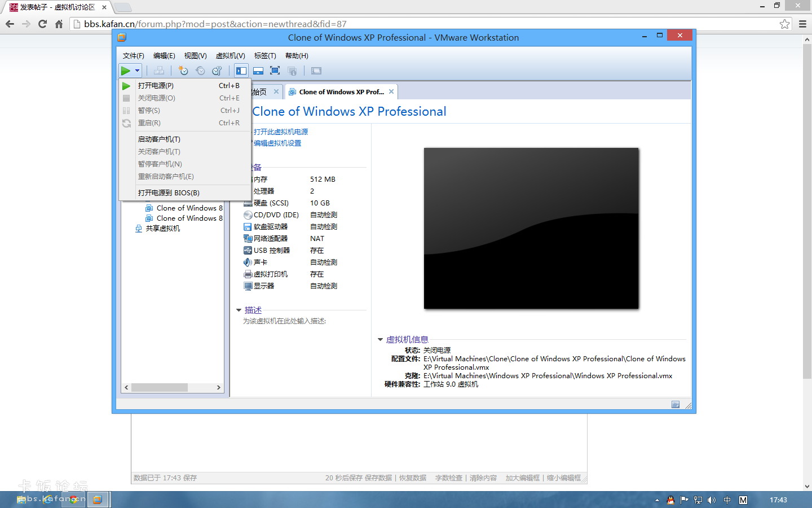This screenshot has width=812, height=508.
Task: Click the 缩小编辑框 link
Action: click(564, 478)
